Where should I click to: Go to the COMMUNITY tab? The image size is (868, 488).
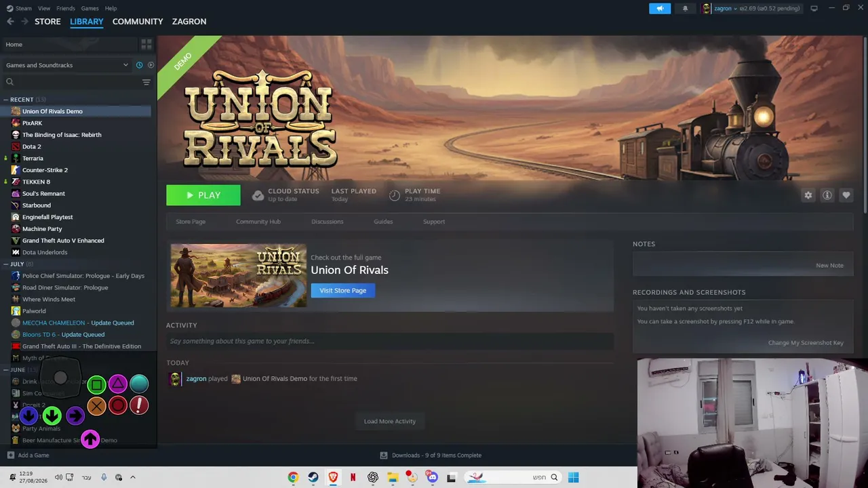138,22
